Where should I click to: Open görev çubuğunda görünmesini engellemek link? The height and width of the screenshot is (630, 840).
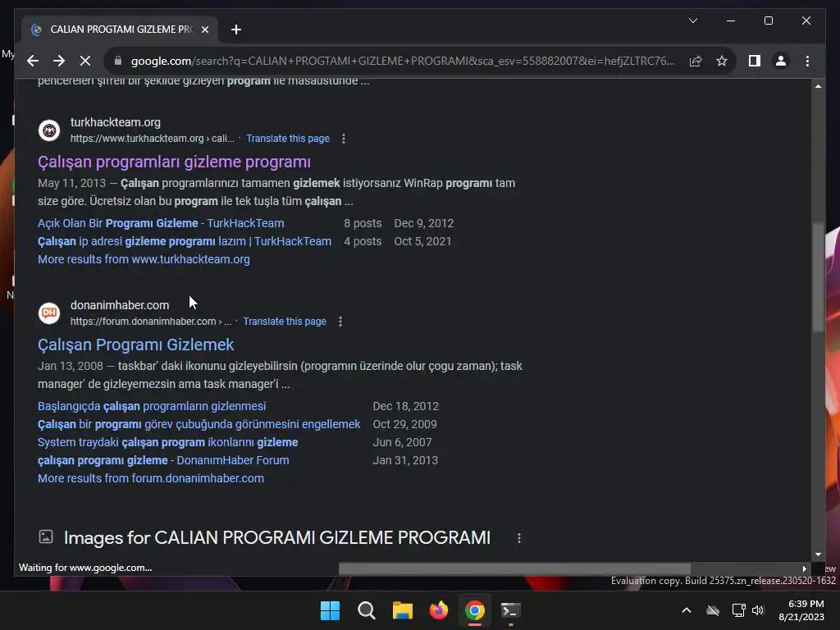[199, 424]
